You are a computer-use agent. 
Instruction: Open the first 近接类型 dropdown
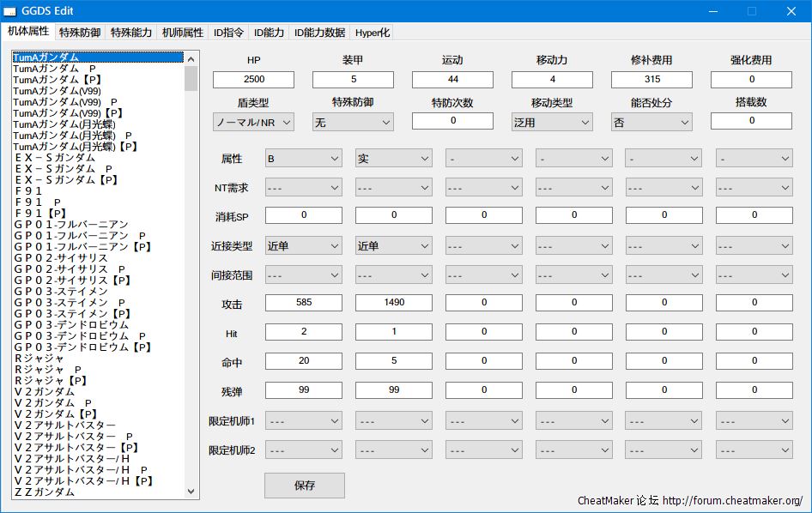click(303, 246)
